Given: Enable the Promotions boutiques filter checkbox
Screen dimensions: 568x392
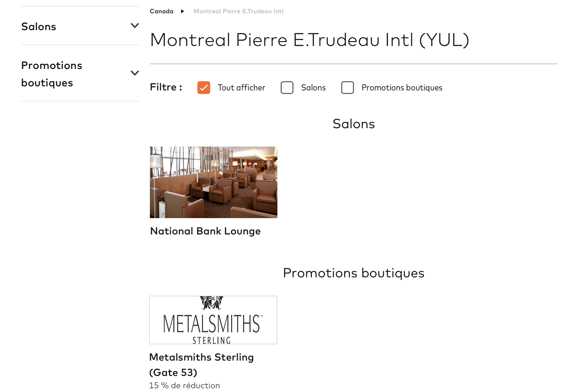Looking at the screenshot, I should click(x=347, y=87).
